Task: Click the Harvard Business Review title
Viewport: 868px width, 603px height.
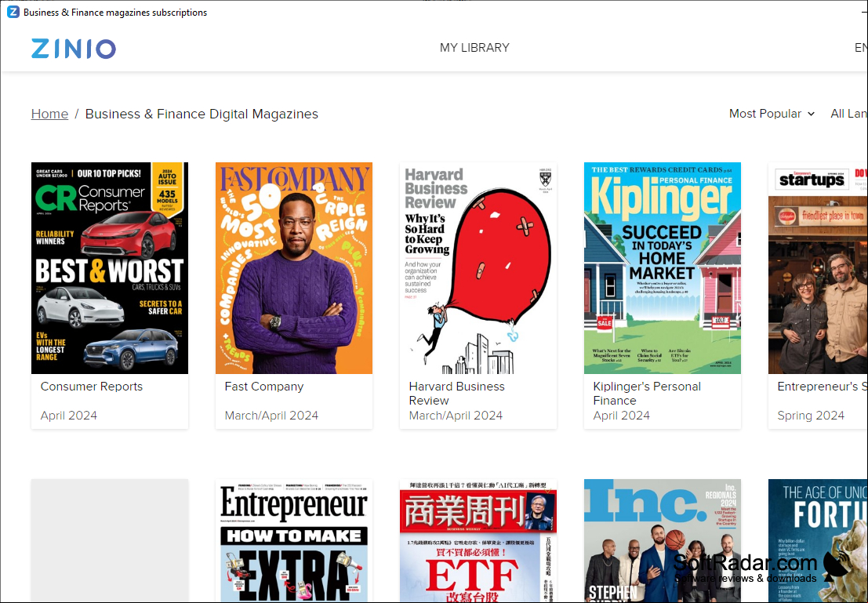Action: [x=456, y=393]
